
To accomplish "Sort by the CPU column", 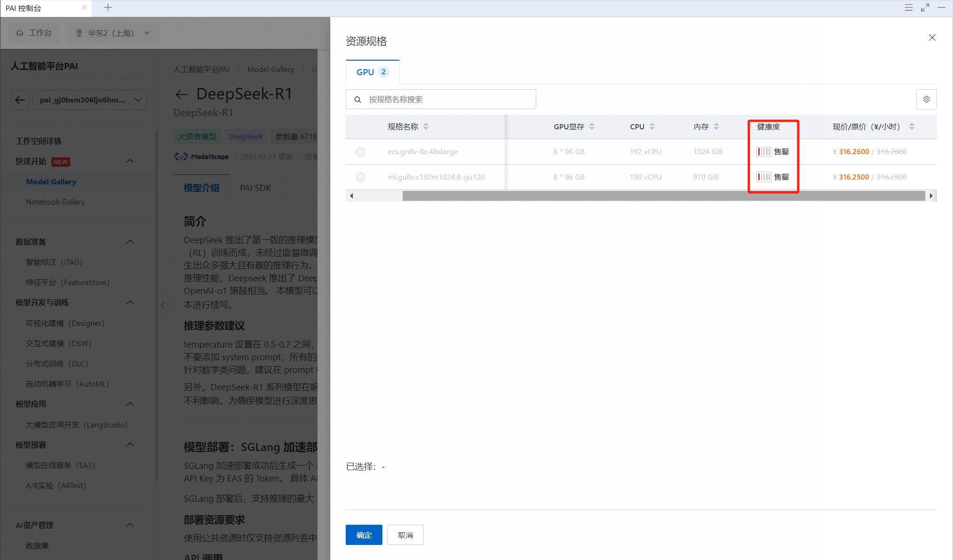I will click(652, 126).
